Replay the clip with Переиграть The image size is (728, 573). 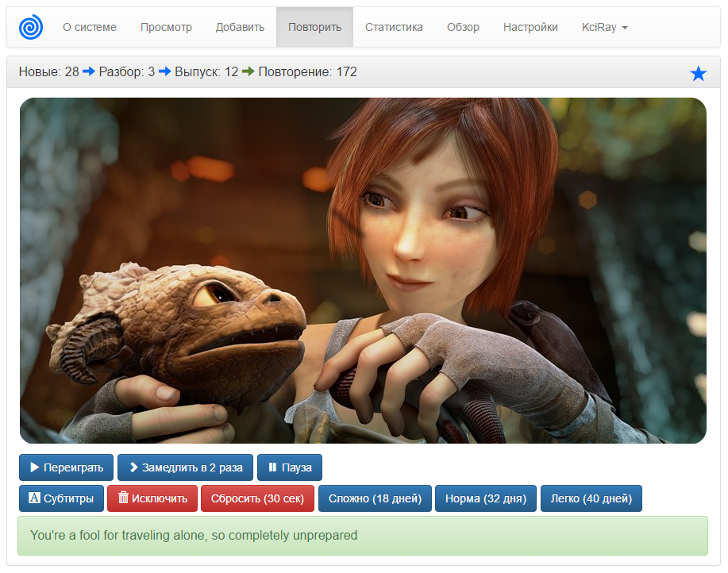pos(66,467)
